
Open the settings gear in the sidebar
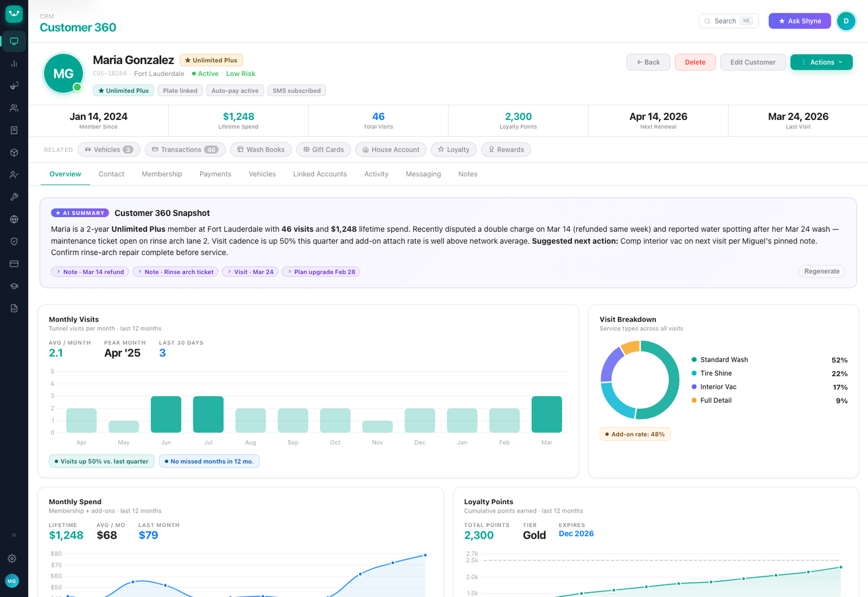click(12, 558)
